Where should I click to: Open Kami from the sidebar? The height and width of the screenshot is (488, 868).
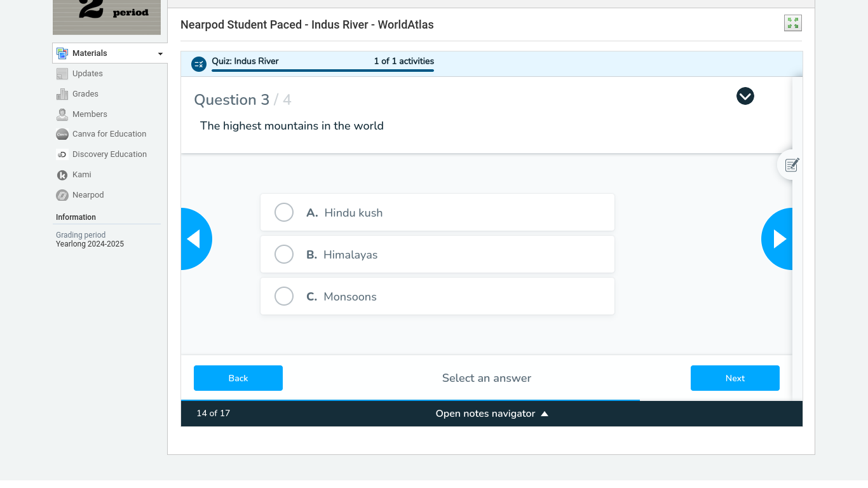pyautogui.click(x=81, y=174)
